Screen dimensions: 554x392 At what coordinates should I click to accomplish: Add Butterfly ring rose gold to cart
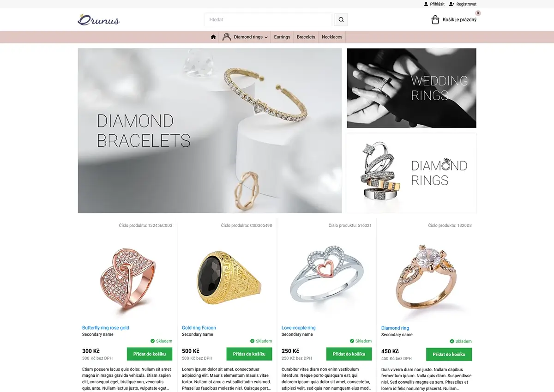click(150, 354)
